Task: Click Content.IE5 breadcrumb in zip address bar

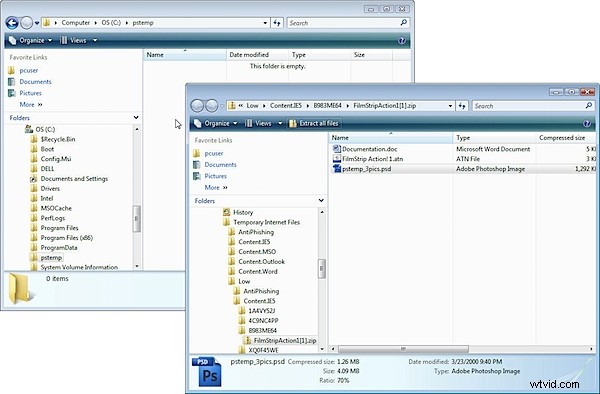Action: 286,106
